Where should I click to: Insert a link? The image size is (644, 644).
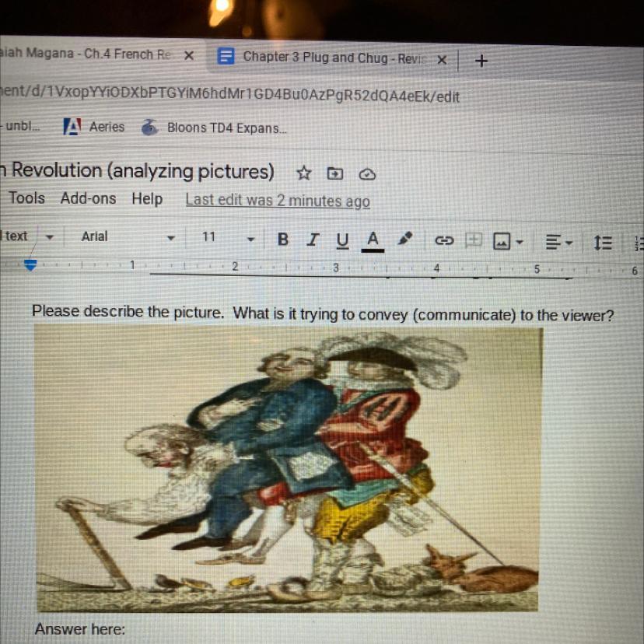[444, 240]
